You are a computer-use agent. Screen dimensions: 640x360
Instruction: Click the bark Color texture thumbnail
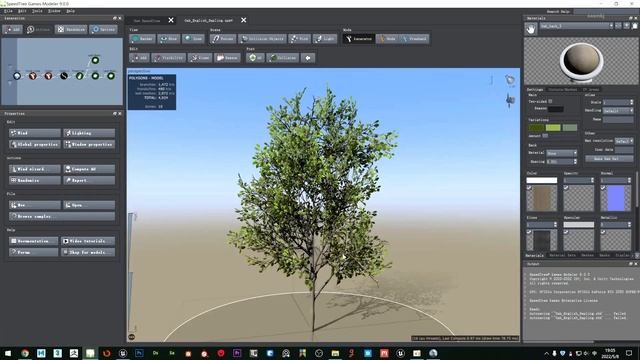click(x=542, y=198)
